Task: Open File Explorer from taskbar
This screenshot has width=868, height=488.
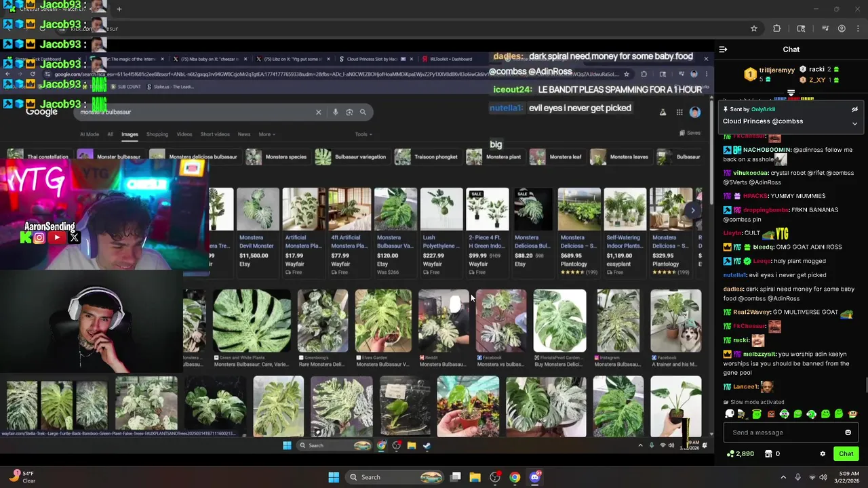Action: click(475, 477)
